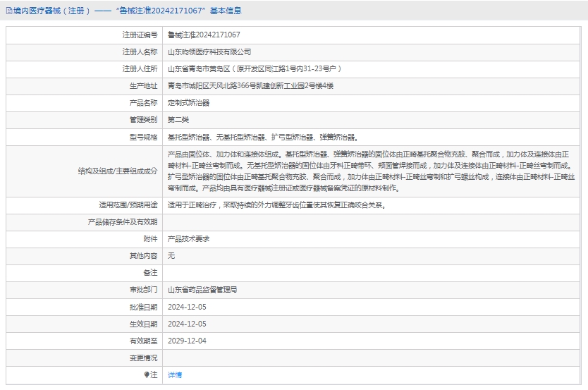Click the 产品储存条件及有效期 row label
The height and width of the screenshot is (390, 588).
(123, 222)
